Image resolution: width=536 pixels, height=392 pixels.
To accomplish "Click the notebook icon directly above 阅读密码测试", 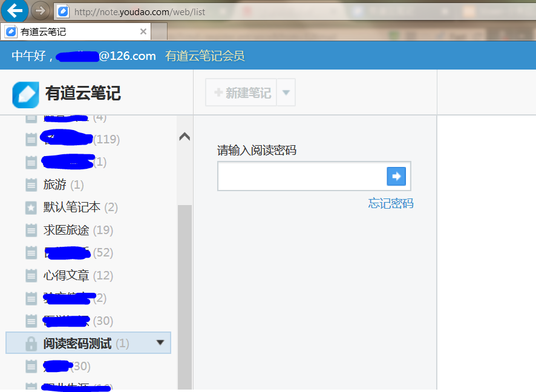I will click(31, 321).
